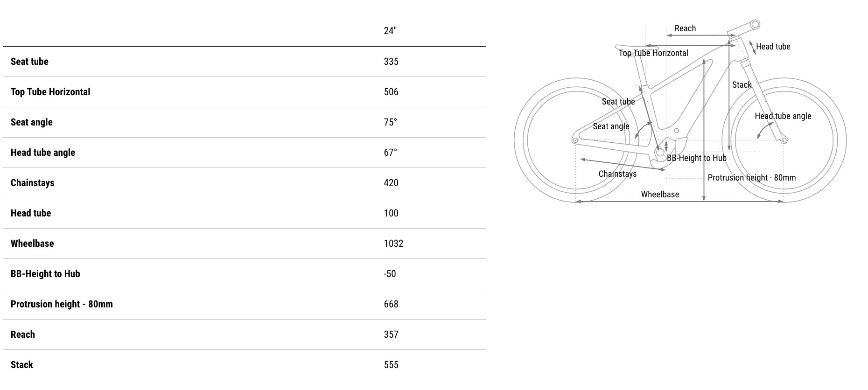The height and width of the screenshot is (390, 868).
Task: Select the Head tube angle diagram label
Action: [783, 116]
